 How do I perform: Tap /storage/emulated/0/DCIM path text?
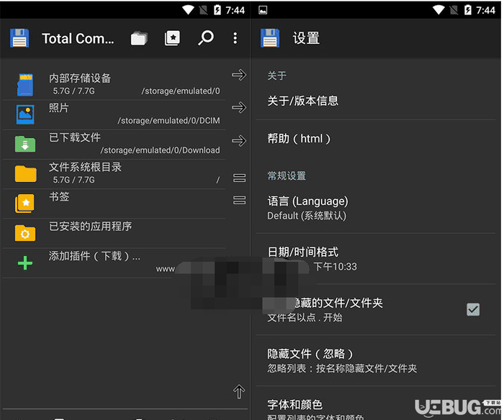tap(168, 121)
